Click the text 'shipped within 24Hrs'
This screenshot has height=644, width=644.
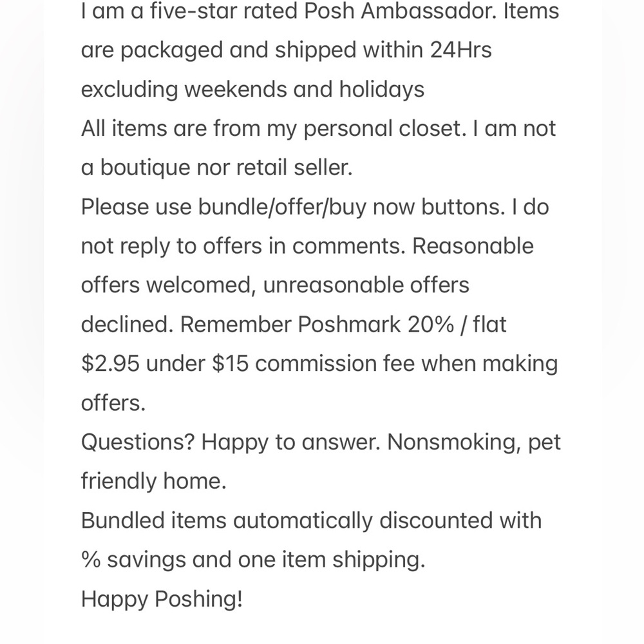(383, 50)
